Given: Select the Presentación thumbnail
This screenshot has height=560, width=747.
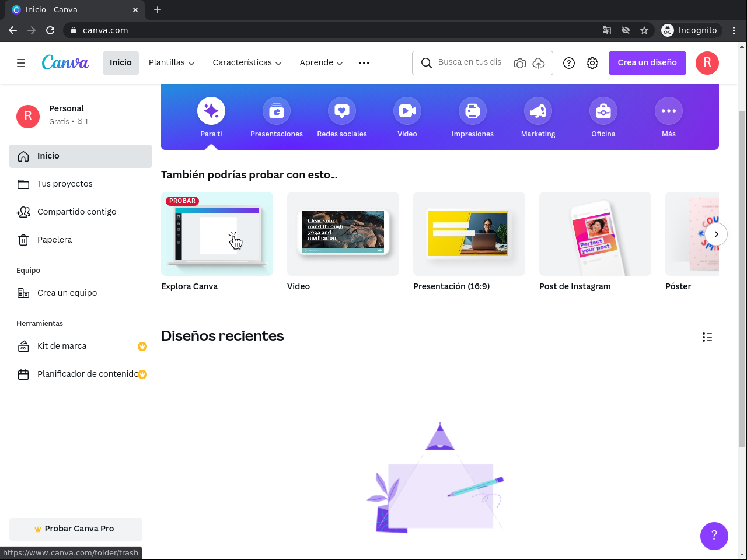Looking at the screenshot, I should point(469,234).
